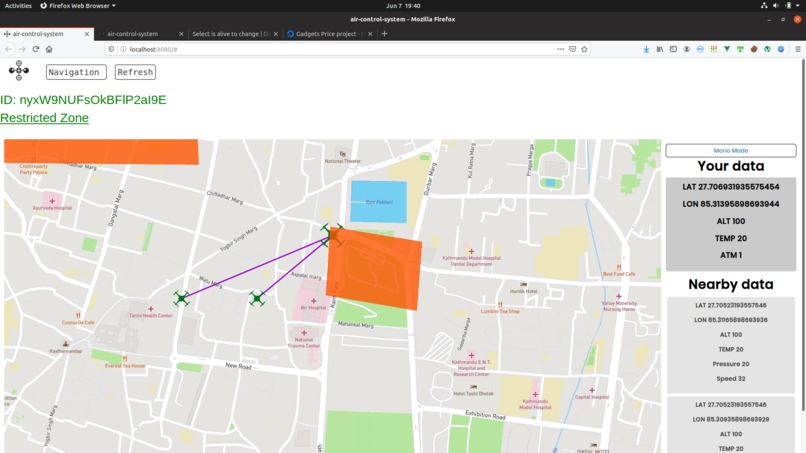Open the Activities overview

pyautogui.click(x=18, y=6)
